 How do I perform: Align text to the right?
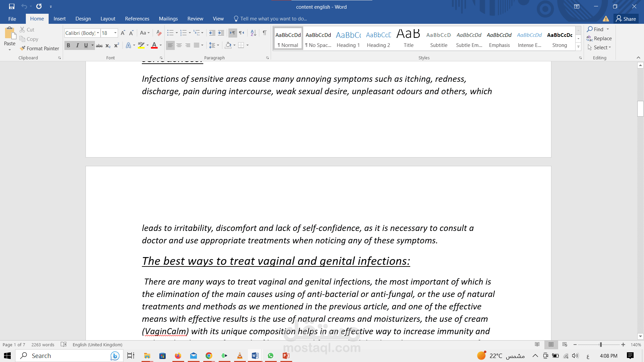point(188,45)
